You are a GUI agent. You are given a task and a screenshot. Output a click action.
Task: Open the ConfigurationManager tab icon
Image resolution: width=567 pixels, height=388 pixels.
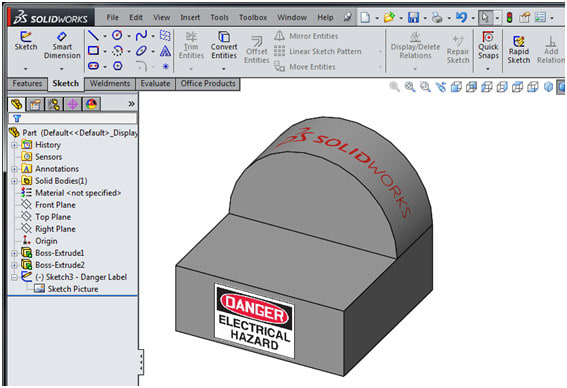point(54,105)
